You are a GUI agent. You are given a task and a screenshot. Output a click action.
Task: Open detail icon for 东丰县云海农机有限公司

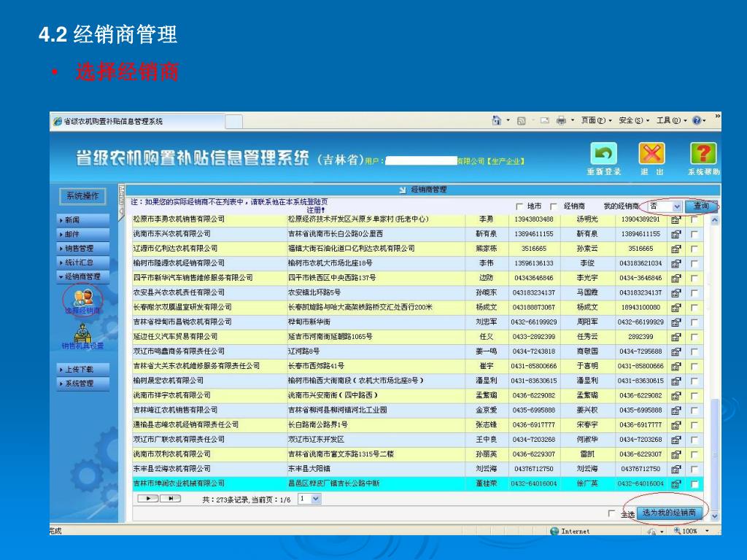tap(676, 470)
